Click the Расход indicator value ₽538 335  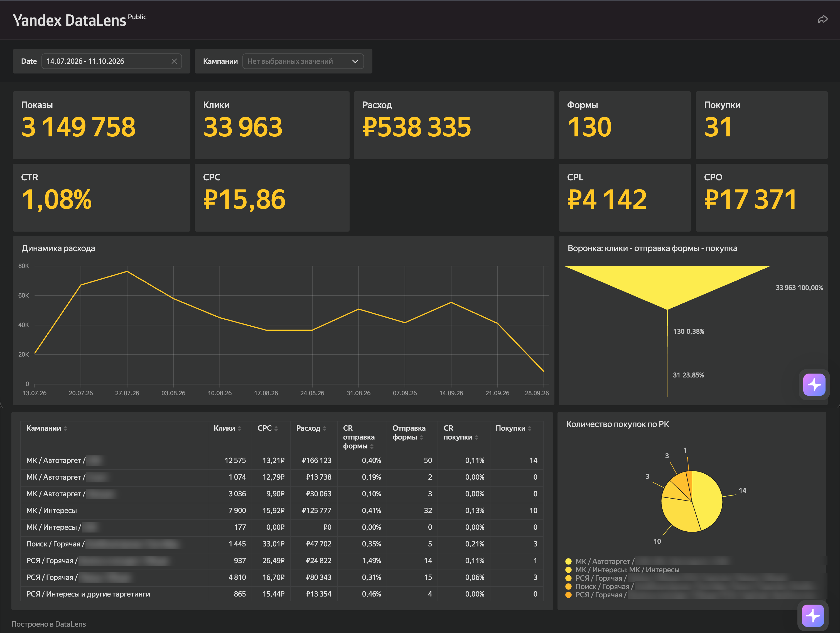[417, 127]
